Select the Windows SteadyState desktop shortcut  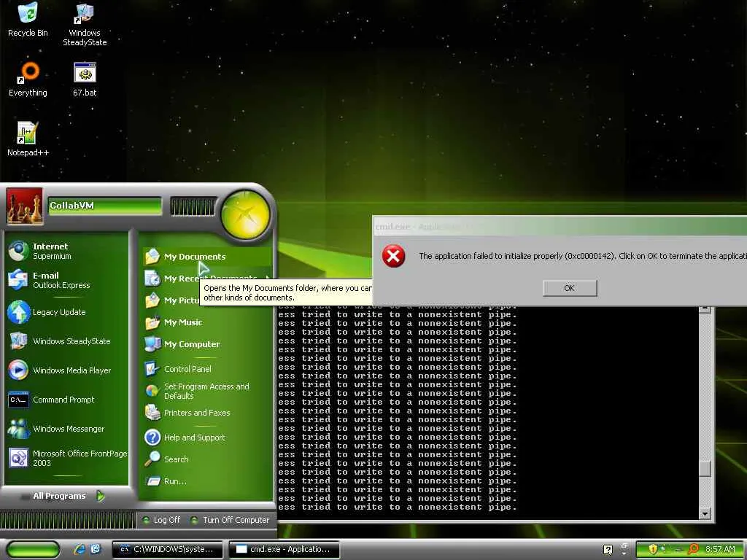coord(85,25)
